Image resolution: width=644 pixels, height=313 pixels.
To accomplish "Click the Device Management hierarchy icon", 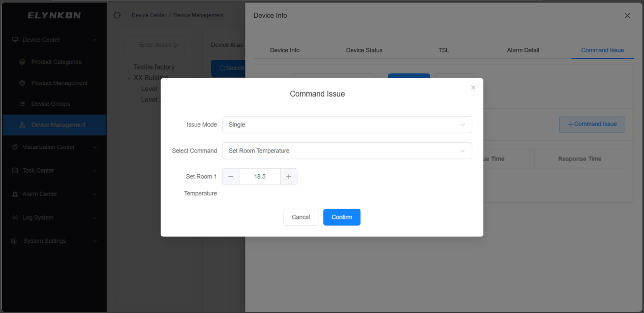I will coord(22,125).
